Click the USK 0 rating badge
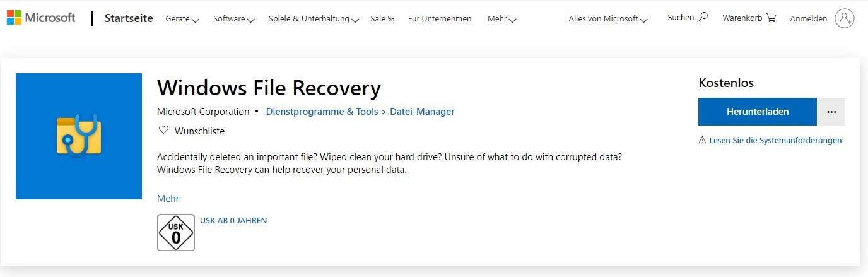 [176, 233]
